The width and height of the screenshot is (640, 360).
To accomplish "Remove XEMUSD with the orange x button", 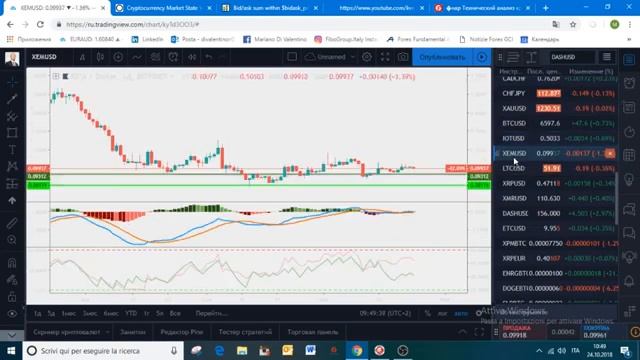I will [x=610, y=153].
